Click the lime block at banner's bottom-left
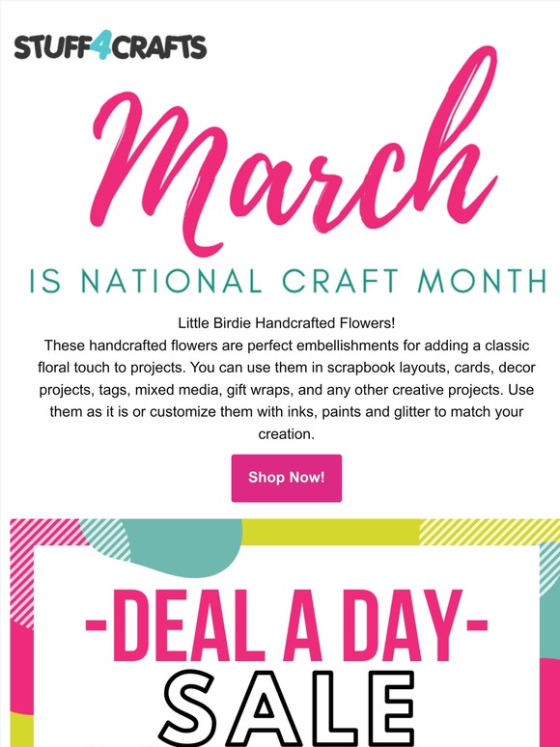The height and width of the screenshot is (747, 560). (x=21, y=731)
